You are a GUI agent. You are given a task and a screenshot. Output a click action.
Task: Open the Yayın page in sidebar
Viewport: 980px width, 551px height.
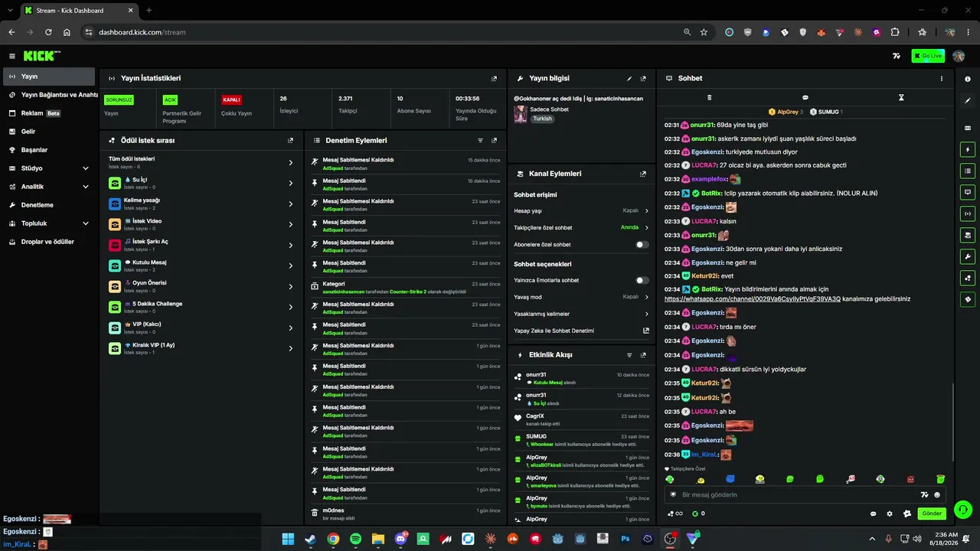click(49, 77)
